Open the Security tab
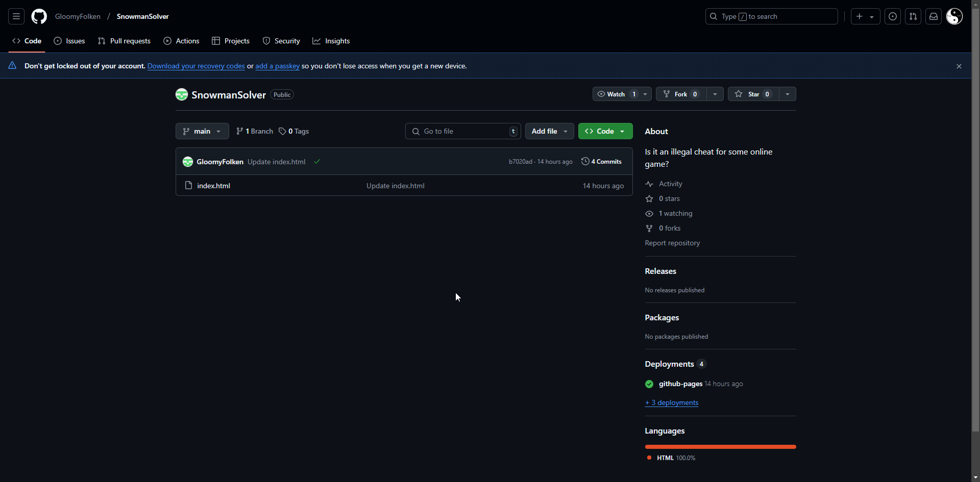The image size is (980, 482). (x=281, y=41)
